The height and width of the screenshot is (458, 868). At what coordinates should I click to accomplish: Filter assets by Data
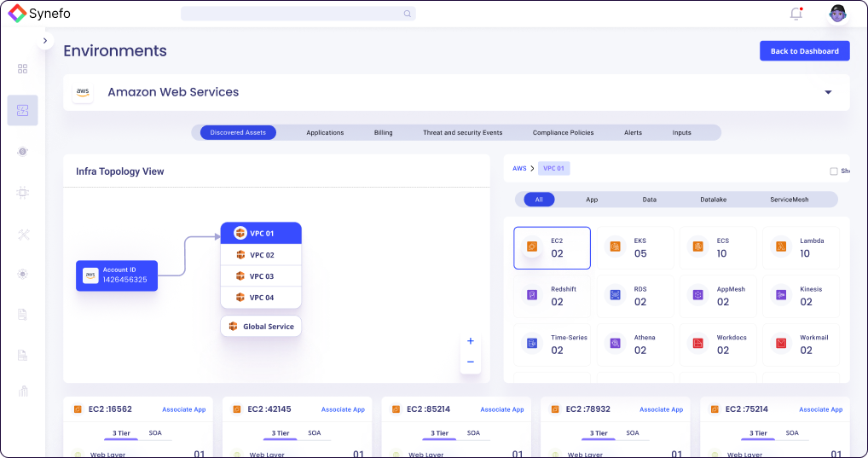[x=650, y=200]
